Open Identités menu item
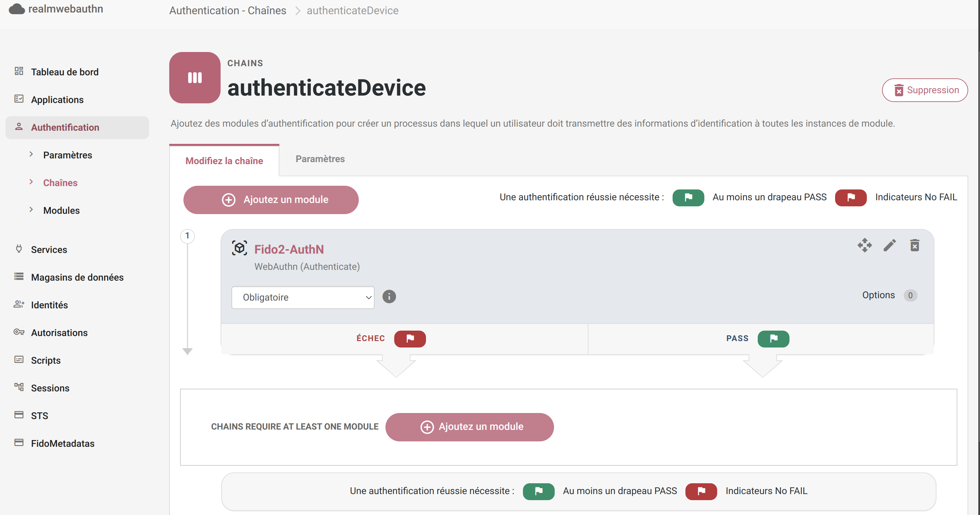The height and width of the screenshot is (515, 980). (x=49, y=305)
